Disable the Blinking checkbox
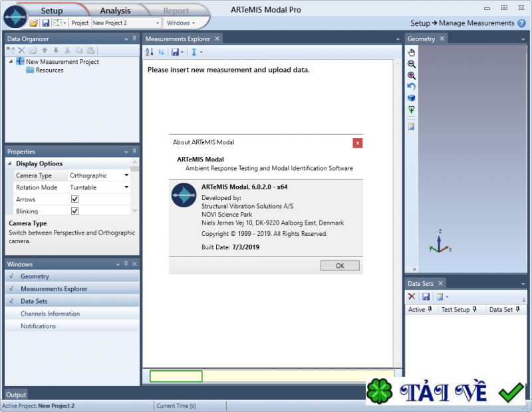 click(x=73, y=209)
